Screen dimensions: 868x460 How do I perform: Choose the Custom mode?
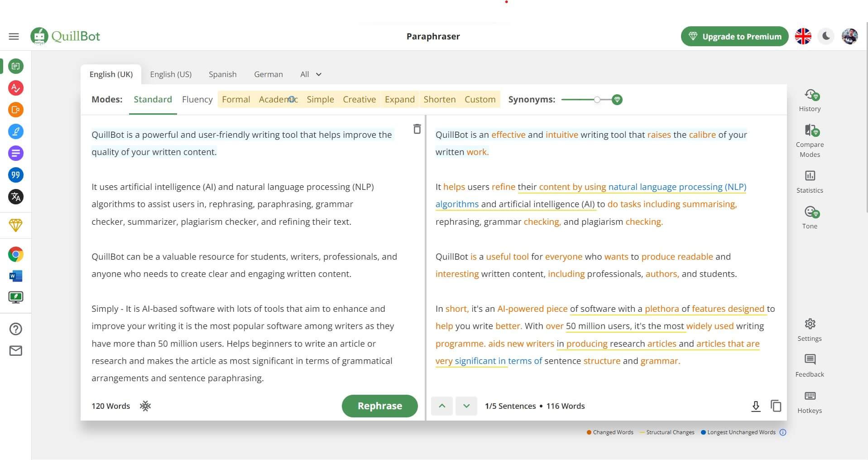click(480, 99)
